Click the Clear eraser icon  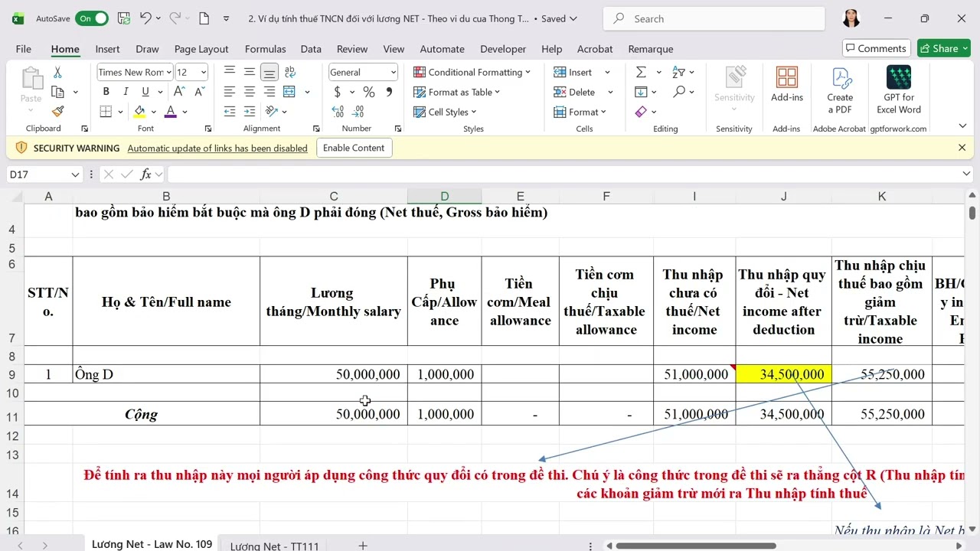point(641,112)
